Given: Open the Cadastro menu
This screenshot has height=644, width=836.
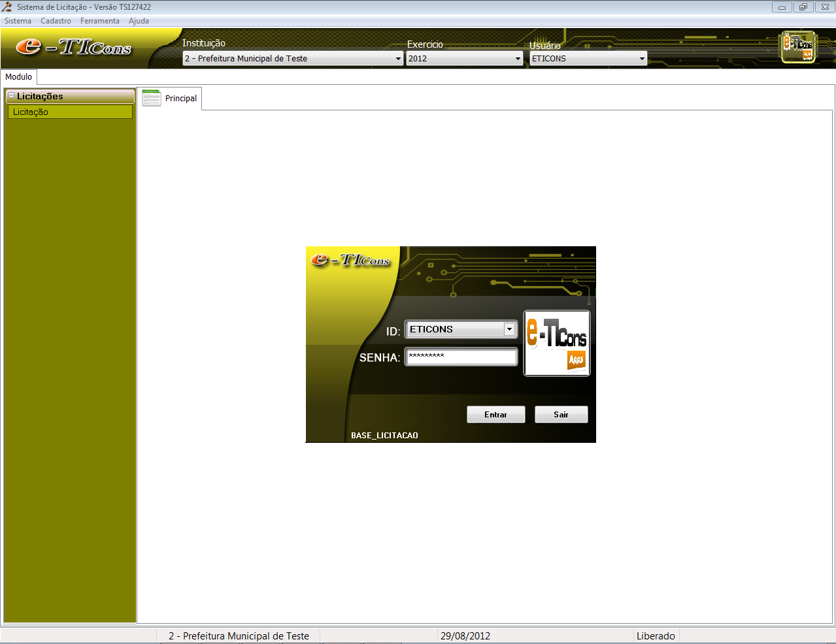Looking at the screenshot, I should pos(56,21).
